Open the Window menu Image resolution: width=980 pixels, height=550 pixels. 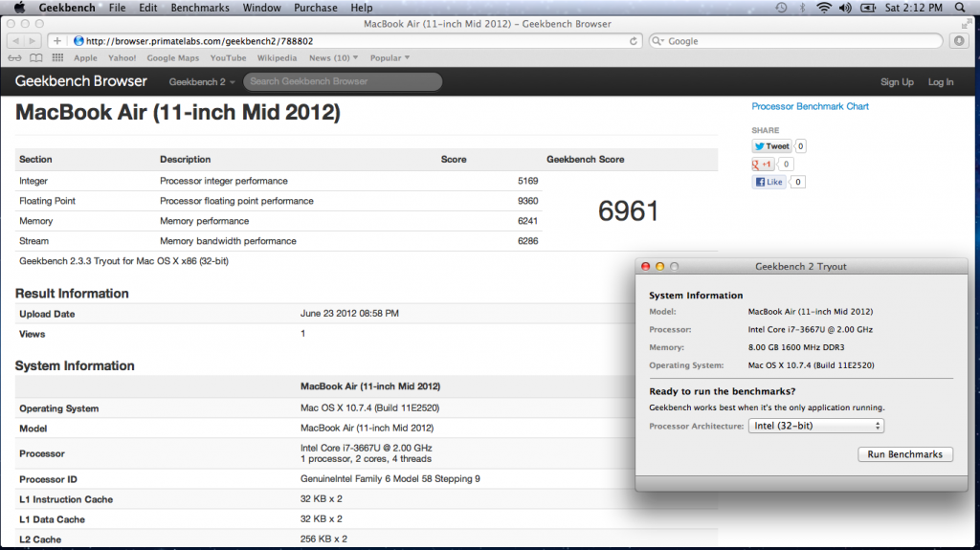click(x=262, y=8)
